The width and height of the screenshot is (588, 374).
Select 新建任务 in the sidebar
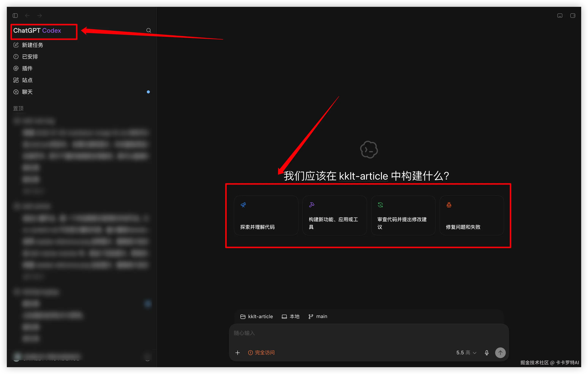point(81,45)
